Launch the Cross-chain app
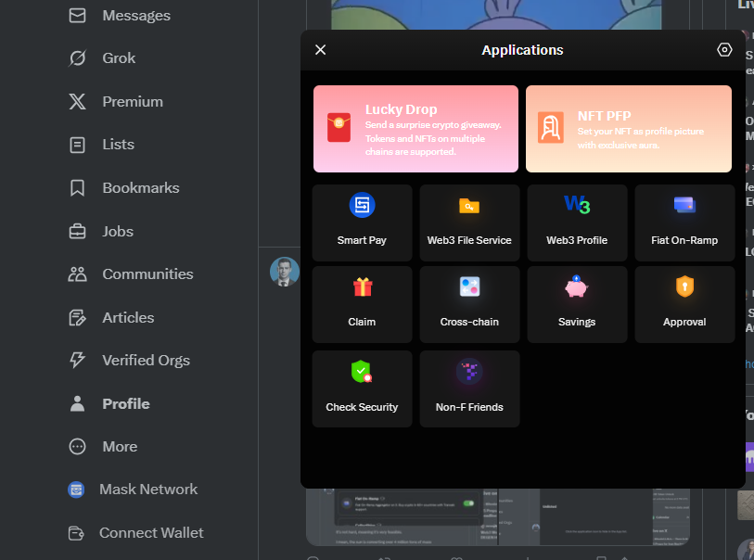754x560 pixels. (469, 304)
